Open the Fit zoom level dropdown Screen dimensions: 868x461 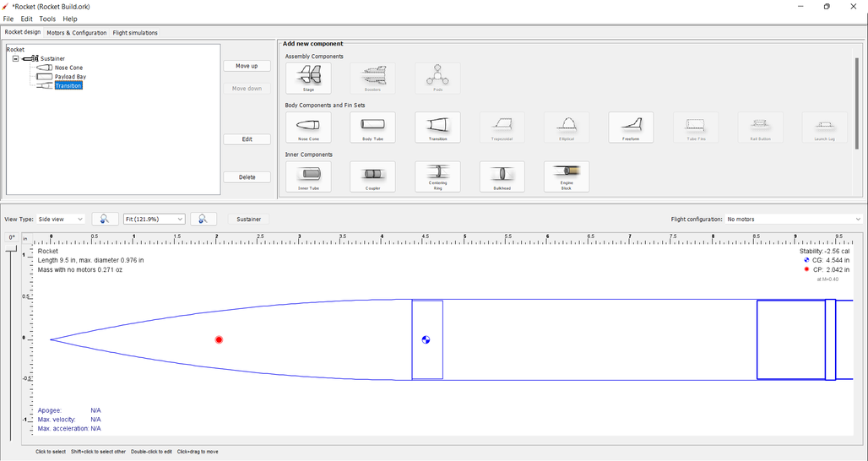(x=154, y=220)
